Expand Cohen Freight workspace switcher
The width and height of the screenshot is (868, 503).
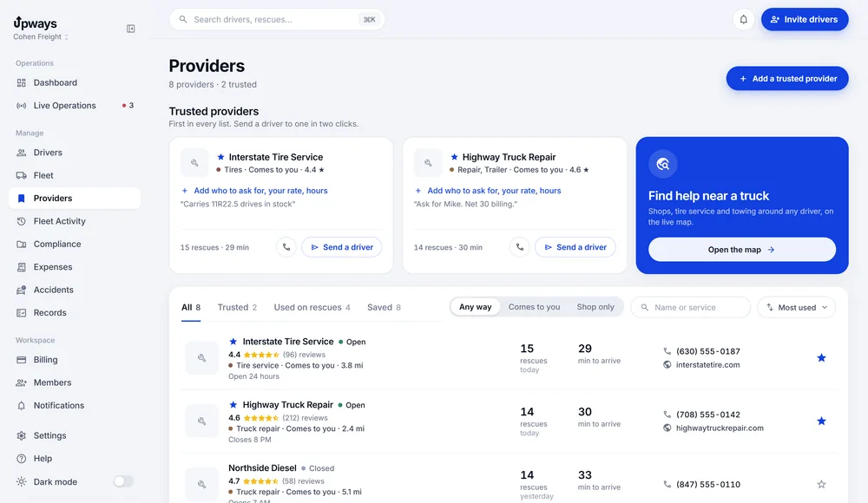[41, 36]
